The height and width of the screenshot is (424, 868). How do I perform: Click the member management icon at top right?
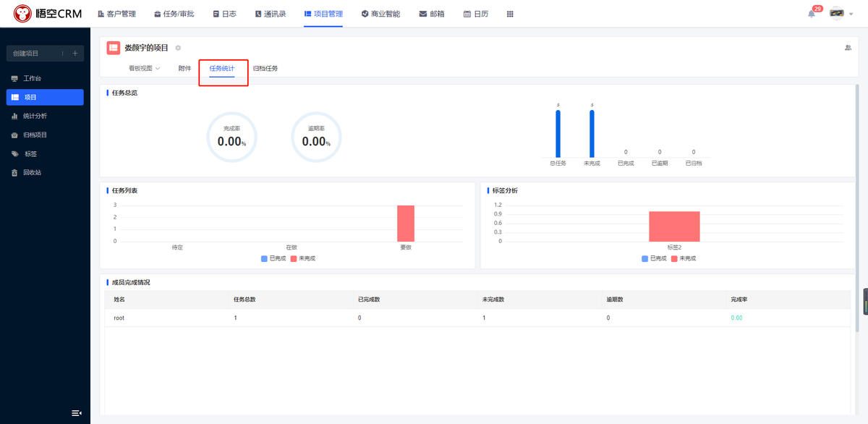(848, 46)
